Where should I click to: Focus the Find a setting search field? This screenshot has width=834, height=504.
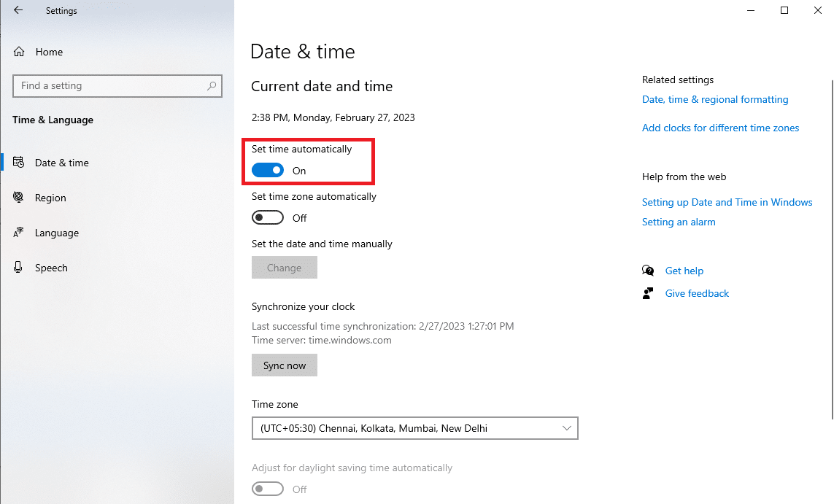[117, 85]
